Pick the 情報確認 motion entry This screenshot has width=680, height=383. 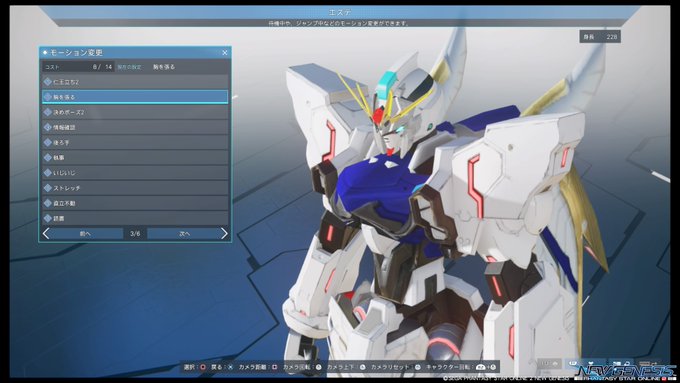[x=135, y=127]
